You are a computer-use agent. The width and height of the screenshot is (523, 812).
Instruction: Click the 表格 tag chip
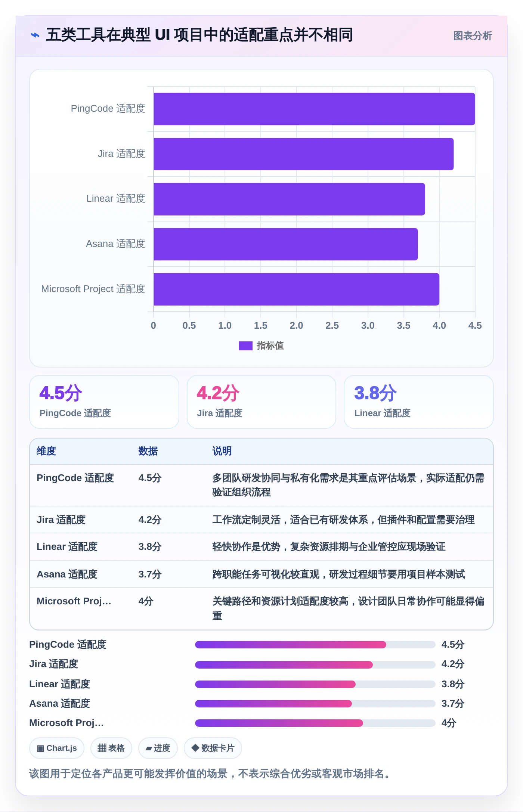111,748
